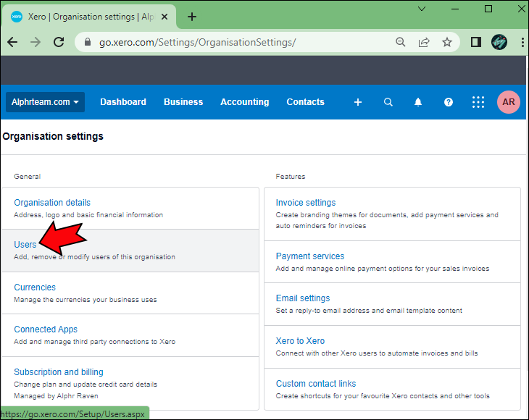Maximize the browser window
The height and width of the screenshot is (420, 529).
(x=488, y=9)
